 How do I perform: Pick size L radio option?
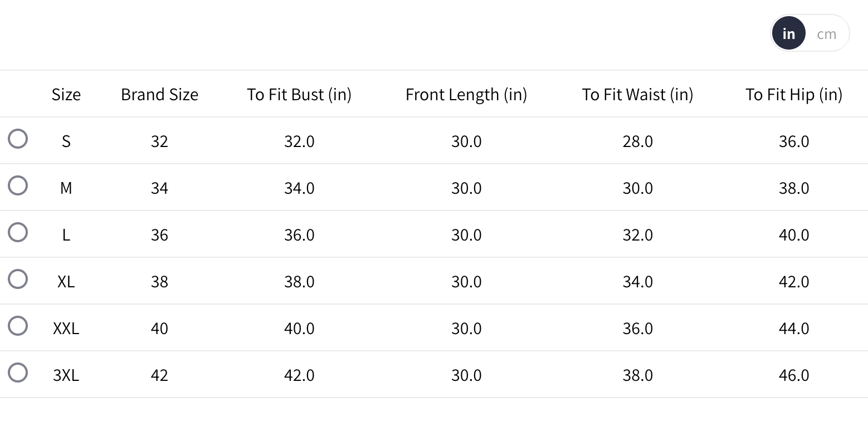click(18, 232)
